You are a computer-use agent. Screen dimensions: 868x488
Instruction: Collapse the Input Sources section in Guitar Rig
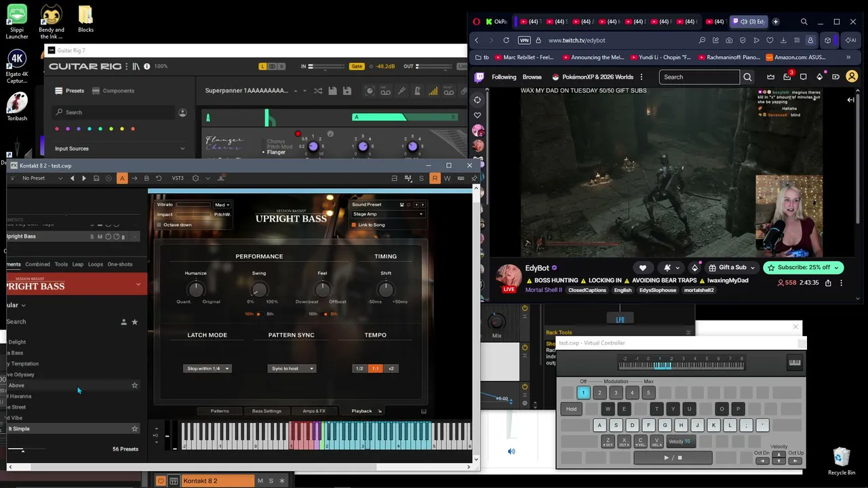click(x=182, y=148)
